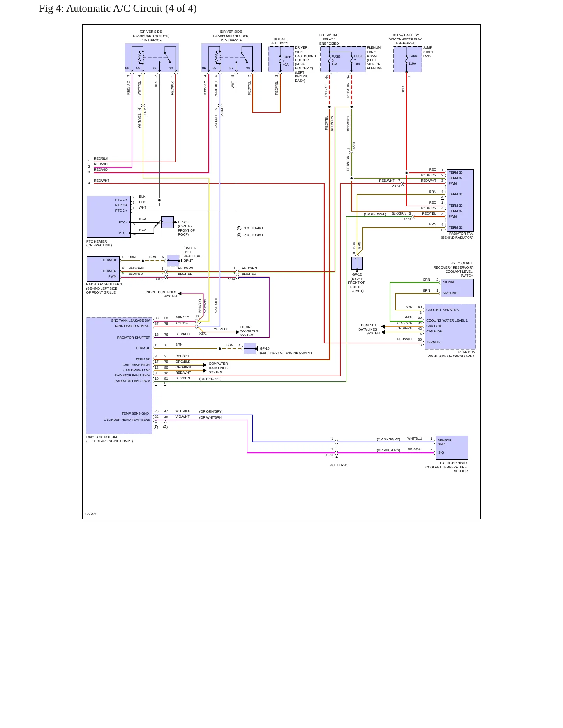Click the diagram number 679753

(90, 514)
